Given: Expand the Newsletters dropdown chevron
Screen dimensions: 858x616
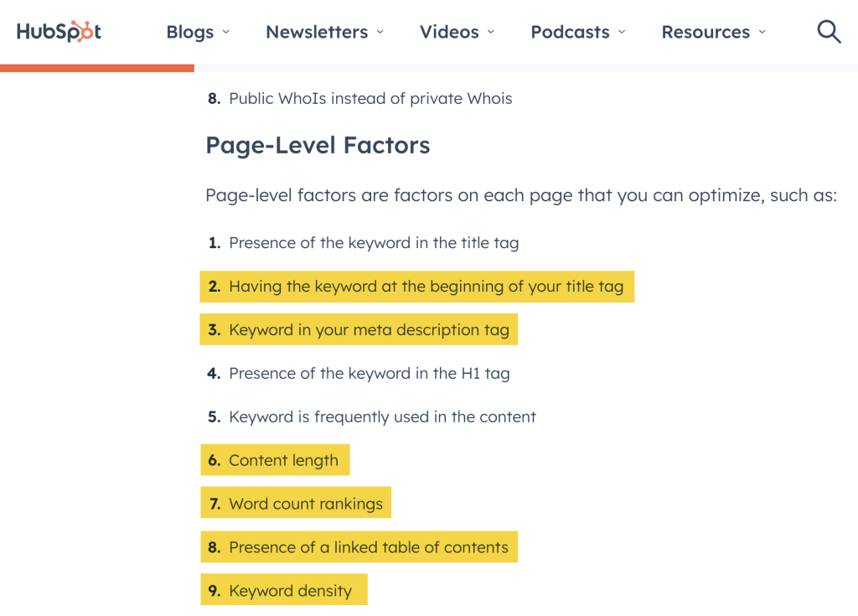Looking at the screenshot, I should (x=381, y=33).
